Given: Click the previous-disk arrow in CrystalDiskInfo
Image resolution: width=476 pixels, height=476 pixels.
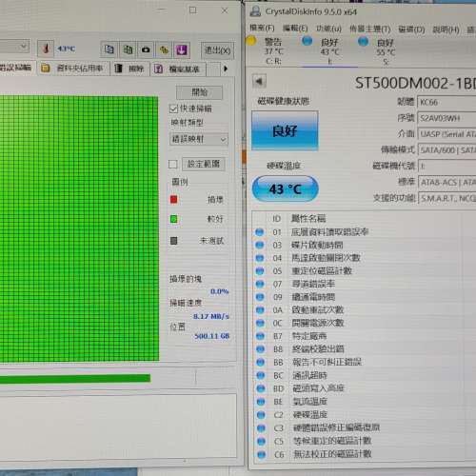Looking at the screenshot, I should point(259,81).
